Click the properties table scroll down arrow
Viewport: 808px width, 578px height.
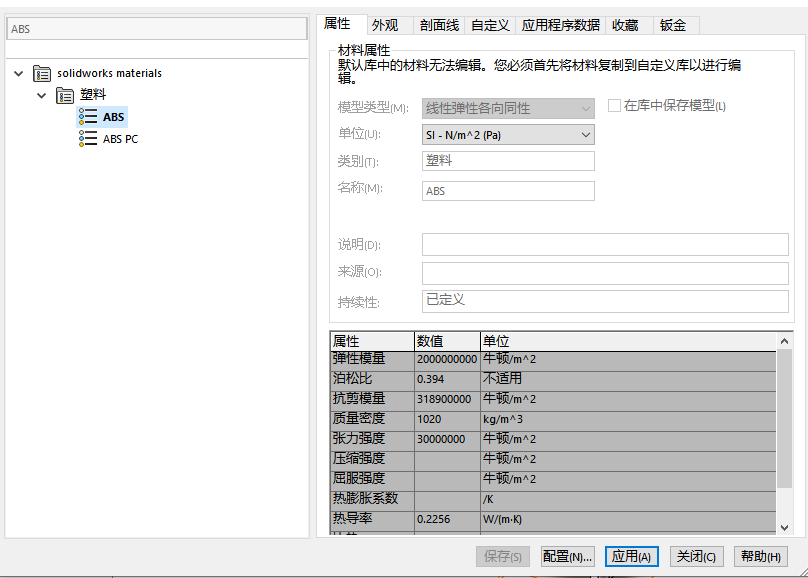click(x=785, y=527)
